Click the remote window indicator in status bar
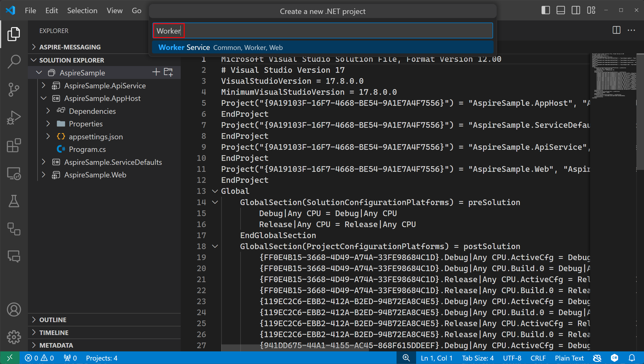 (x=10, y=358)
